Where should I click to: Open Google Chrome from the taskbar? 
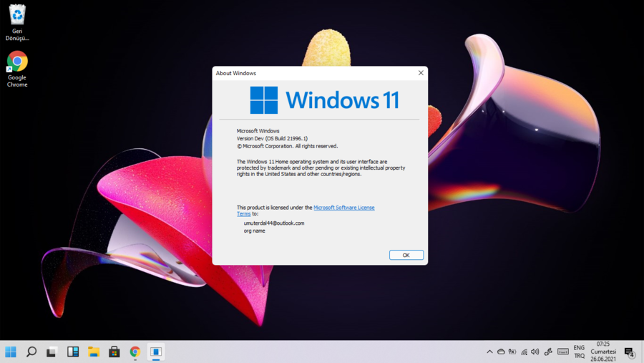[135, 352]
